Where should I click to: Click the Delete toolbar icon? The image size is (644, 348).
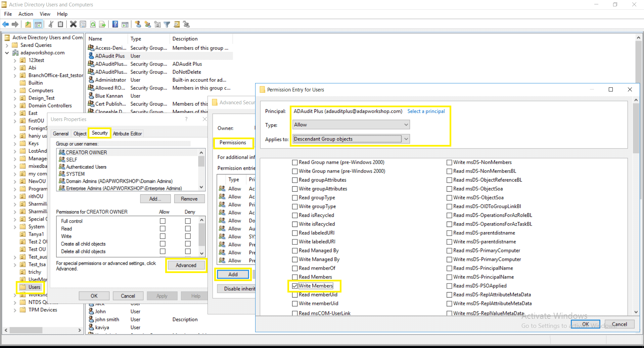[73, 24]
